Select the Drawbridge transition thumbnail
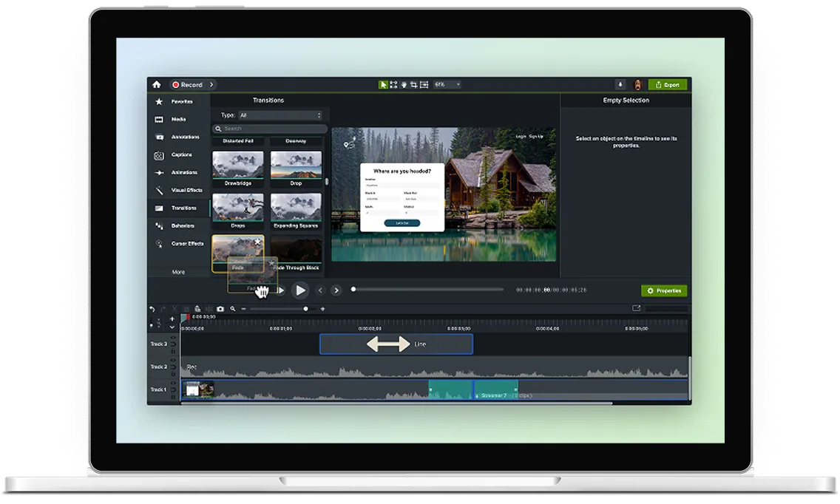 coord(238,168)
